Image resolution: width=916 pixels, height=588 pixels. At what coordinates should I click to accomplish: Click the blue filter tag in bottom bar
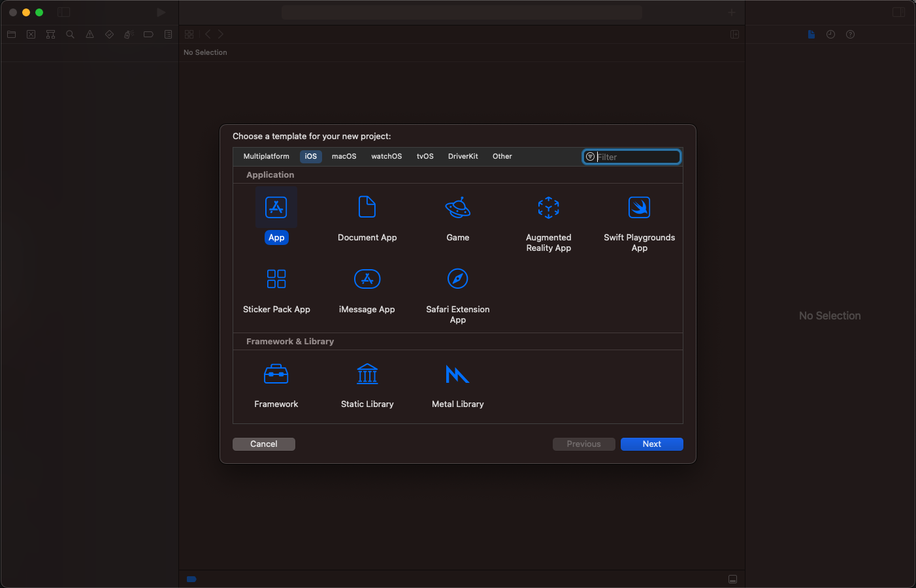191,579
